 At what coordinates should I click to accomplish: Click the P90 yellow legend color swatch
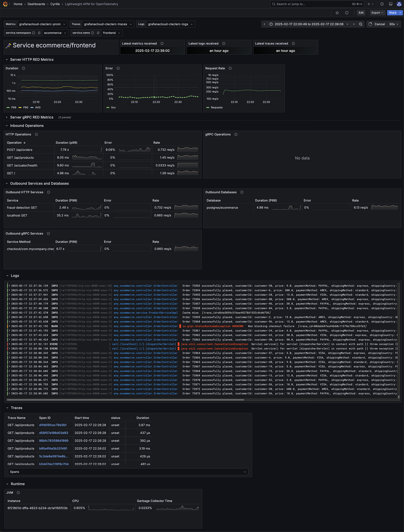[20, 107]
